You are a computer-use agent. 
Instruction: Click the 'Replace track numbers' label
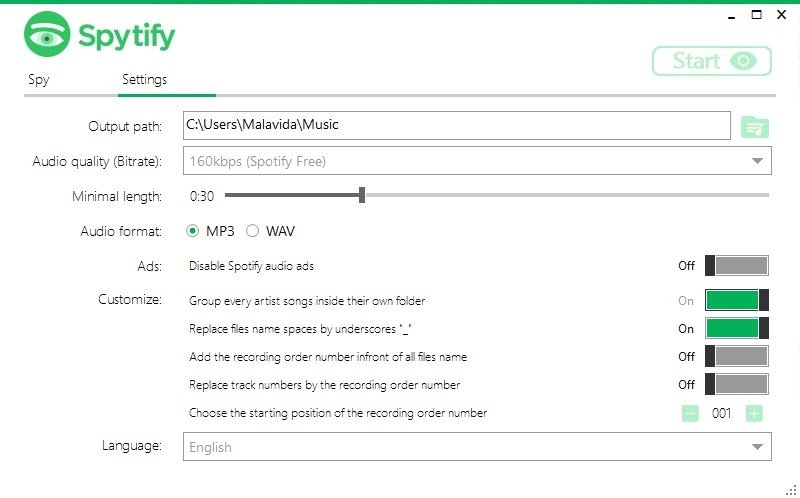tap(324, 385)
